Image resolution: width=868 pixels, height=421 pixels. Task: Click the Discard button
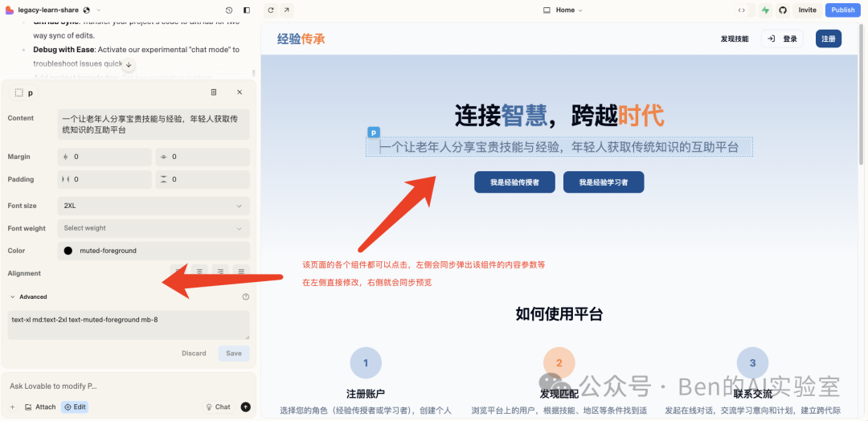(x=194, y=354)
